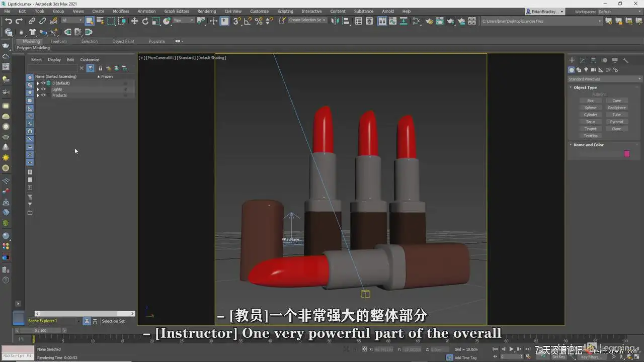Open the Create Selection Set dropdown
This screenshot has height=362, width=644.
pos(307,21)
